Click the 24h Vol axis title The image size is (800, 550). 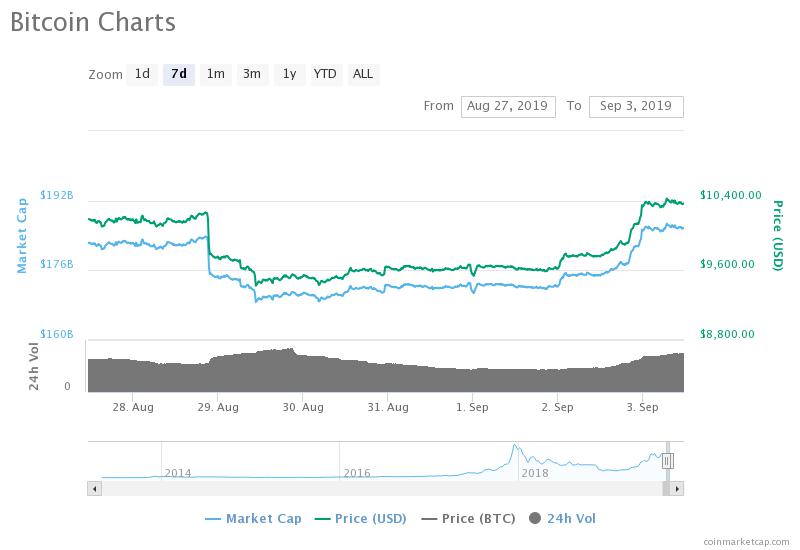[x=34, y=367]
